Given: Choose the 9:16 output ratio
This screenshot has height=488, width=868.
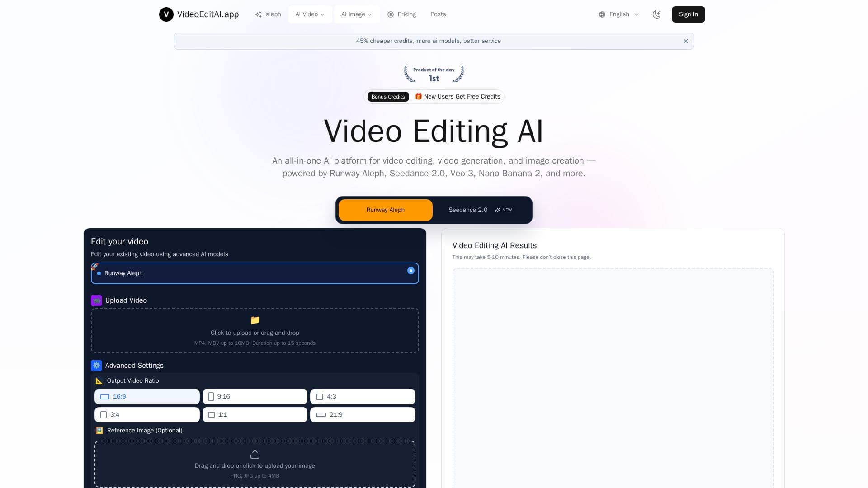Looking at the screenshot, I should coord(255,397).
